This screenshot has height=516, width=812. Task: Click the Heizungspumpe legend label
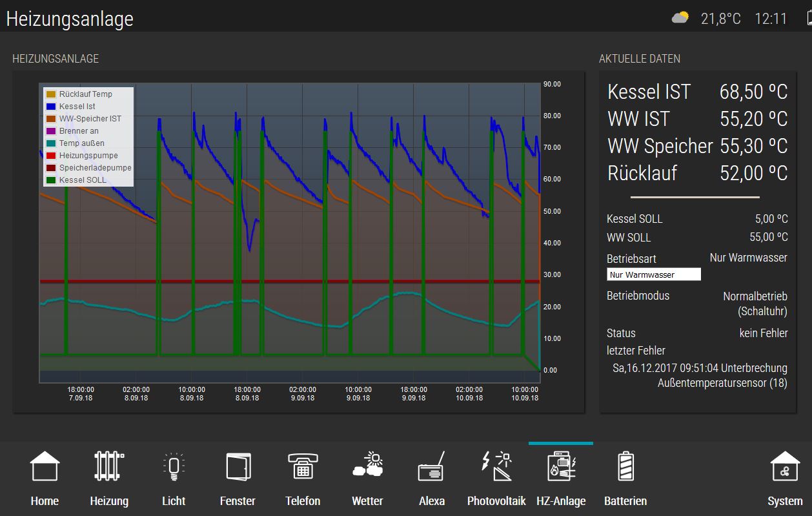[x=88, y=156]
